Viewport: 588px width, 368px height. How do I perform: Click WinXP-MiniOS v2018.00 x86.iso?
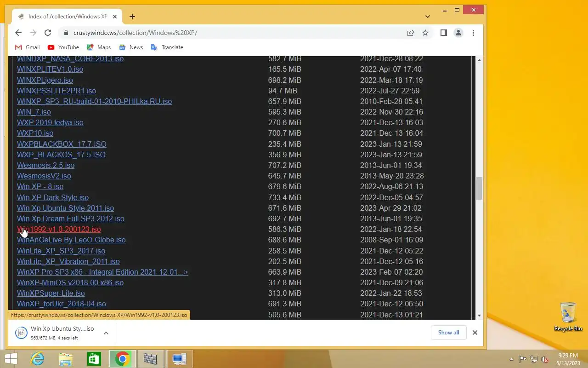(x=70, y=282)
